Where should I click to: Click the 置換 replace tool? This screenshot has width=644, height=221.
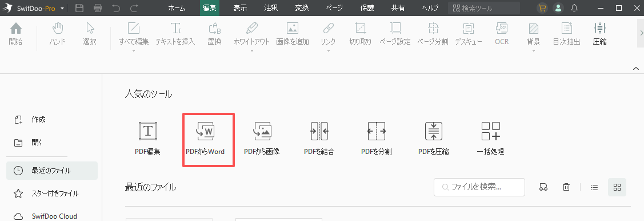[x=214, y=34]
